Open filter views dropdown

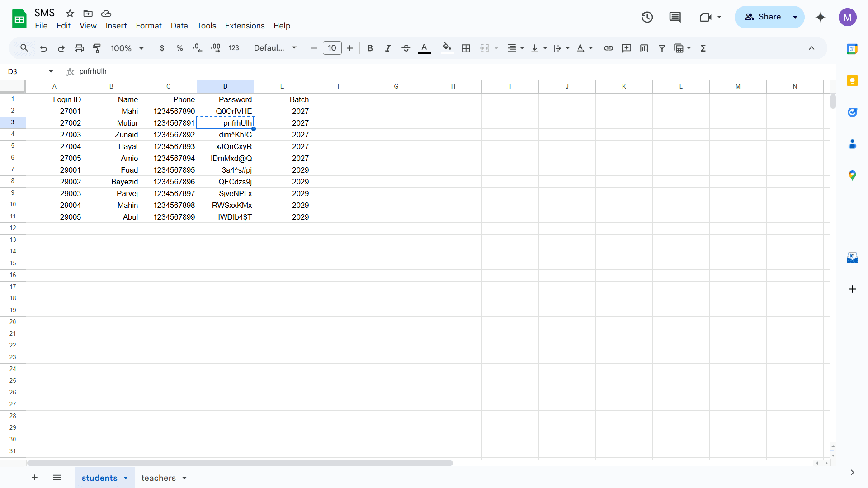point(682,48)
